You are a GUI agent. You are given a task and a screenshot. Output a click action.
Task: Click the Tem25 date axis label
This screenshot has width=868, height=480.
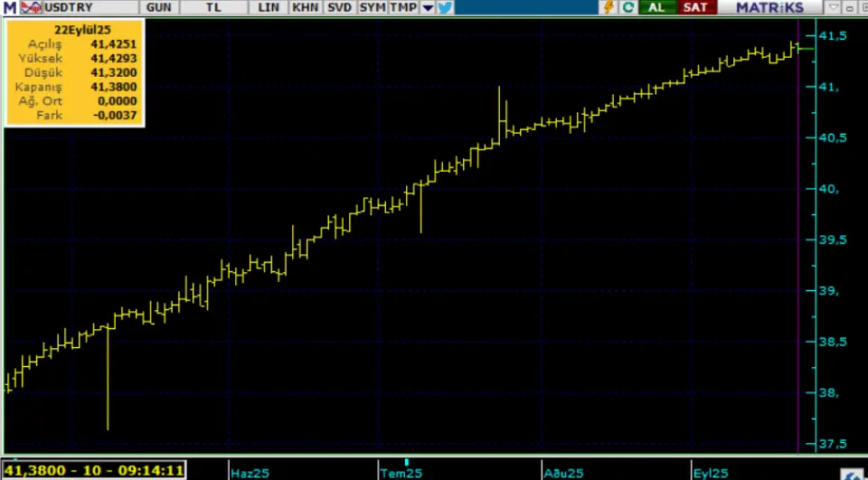[x=401, y=474]
